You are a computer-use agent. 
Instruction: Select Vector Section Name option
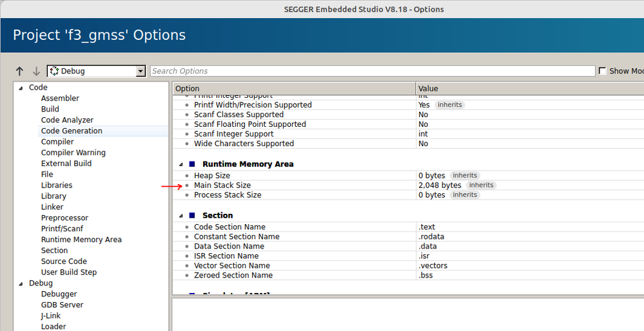233,266
